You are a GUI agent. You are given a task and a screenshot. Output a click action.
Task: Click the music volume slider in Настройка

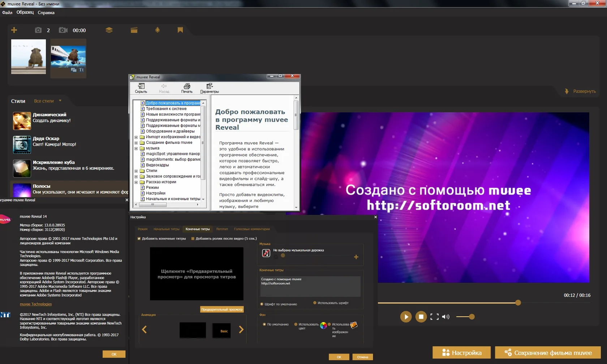click(x=283, y=256)
